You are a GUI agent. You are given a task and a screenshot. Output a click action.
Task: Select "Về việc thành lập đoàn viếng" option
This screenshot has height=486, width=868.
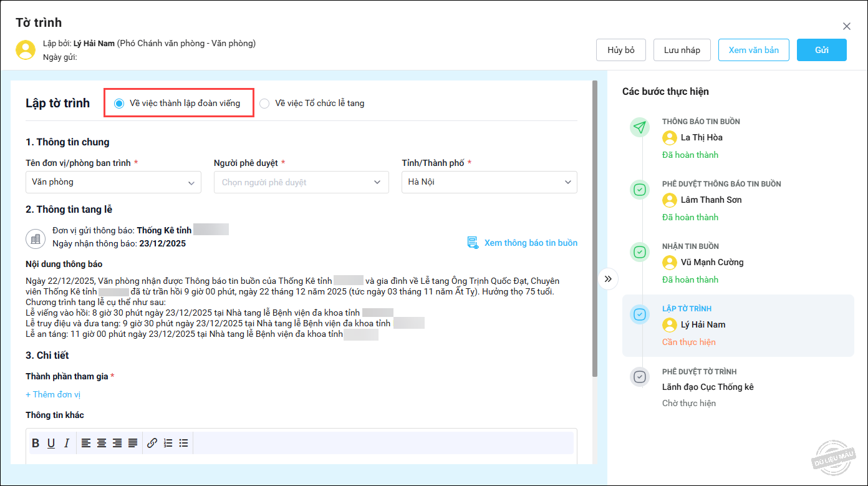(119, 103)
